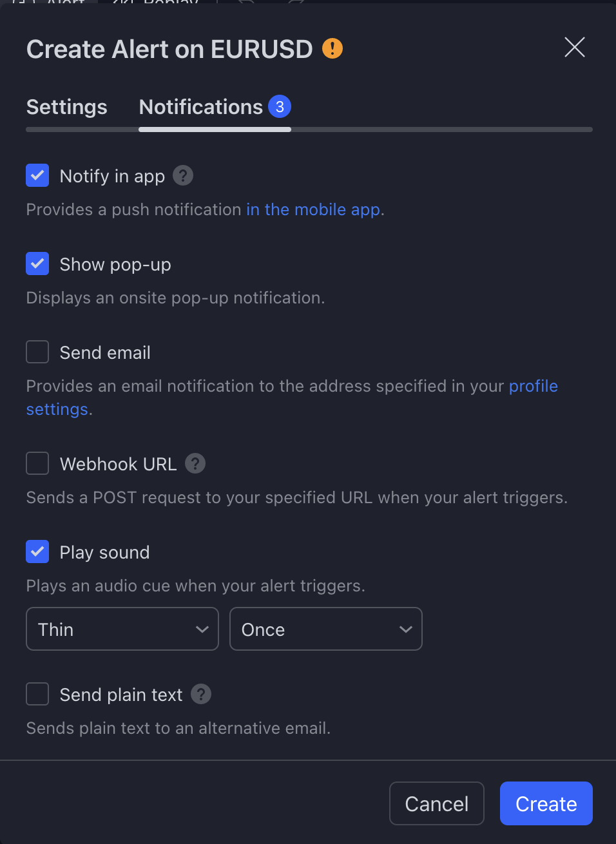Select the Notifications tab
The width and height of the screenshot is (616, 844).
(x=201, y=107)
